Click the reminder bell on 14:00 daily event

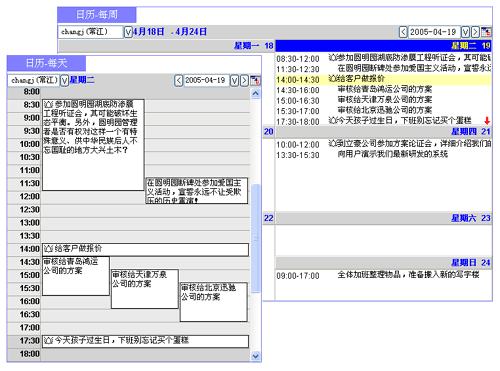pyautogui.click(x=49, y=249)
